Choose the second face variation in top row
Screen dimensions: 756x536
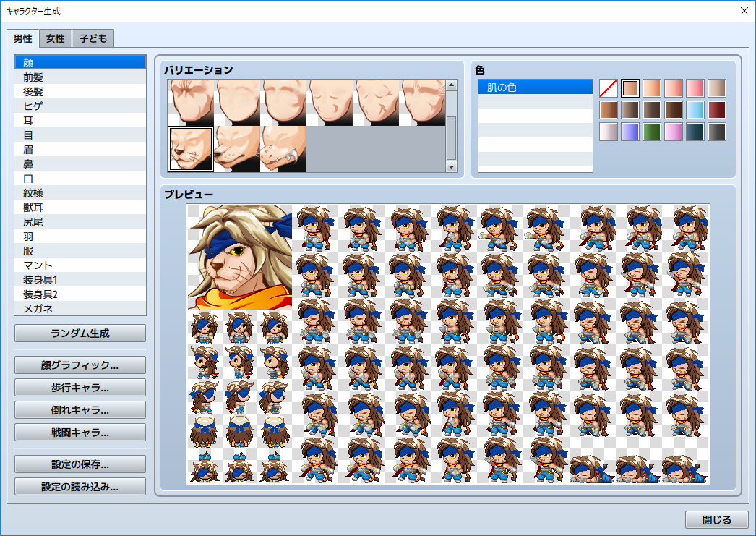(x=237, y=101)
